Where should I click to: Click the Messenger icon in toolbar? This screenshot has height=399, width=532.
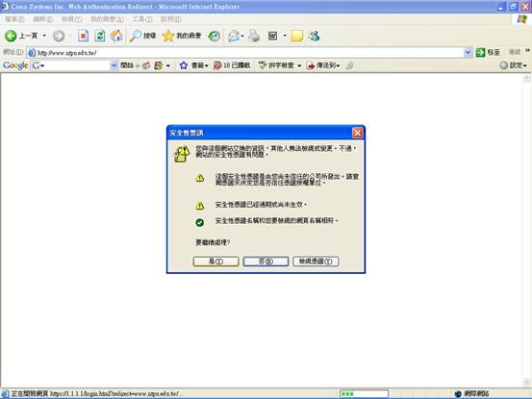tap(315, 36)
